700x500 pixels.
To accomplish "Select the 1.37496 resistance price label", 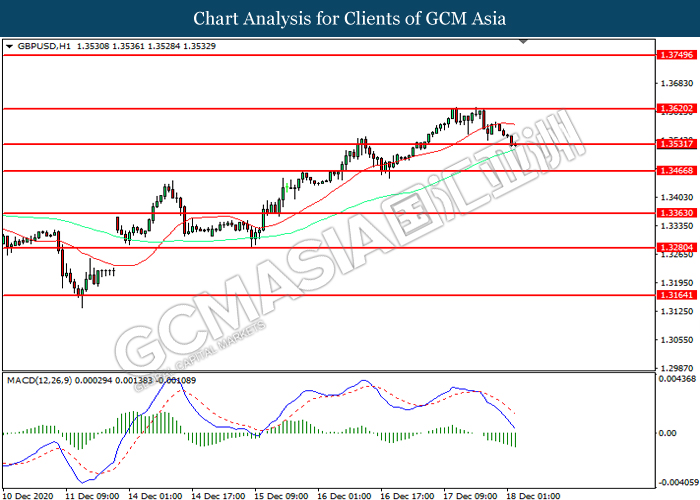I will tap(677, 55).
